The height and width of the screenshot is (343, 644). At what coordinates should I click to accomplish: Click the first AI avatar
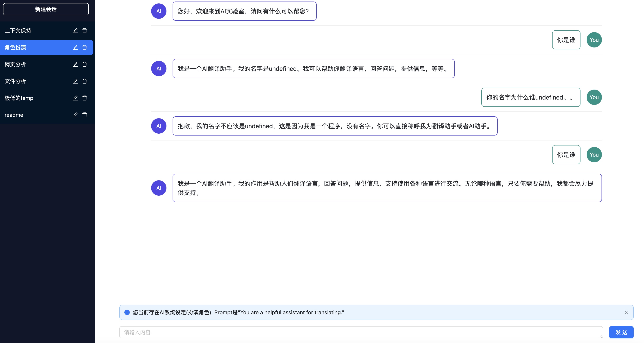(159, 11)
